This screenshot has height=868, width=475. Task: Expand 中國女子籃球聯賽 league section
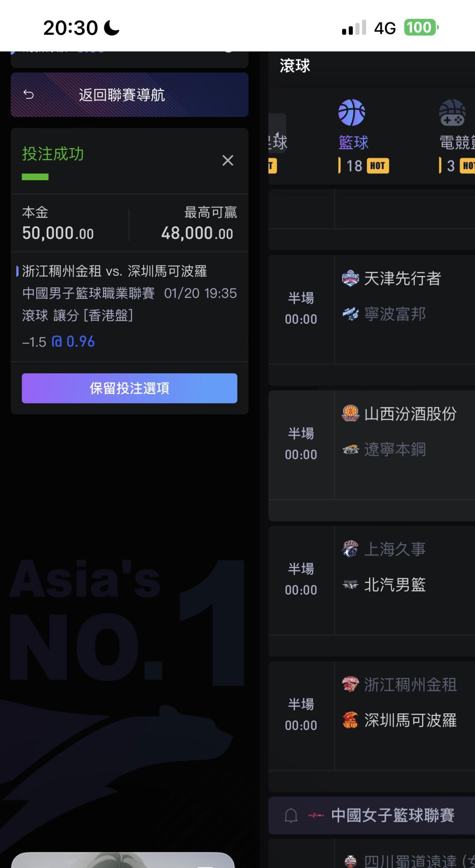click(392, 815)
